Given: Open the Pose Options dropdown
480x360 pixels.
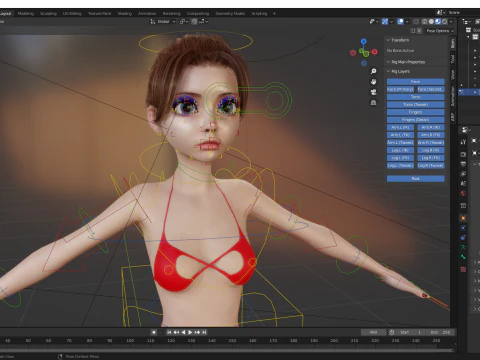Looking at the screenshot, I should [440, 31].
